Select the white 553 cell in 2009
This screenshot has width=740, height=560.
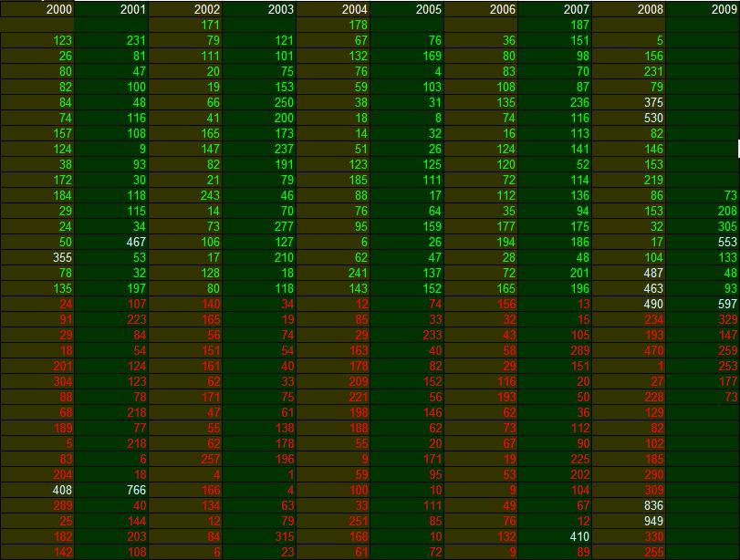pos(703,242)
